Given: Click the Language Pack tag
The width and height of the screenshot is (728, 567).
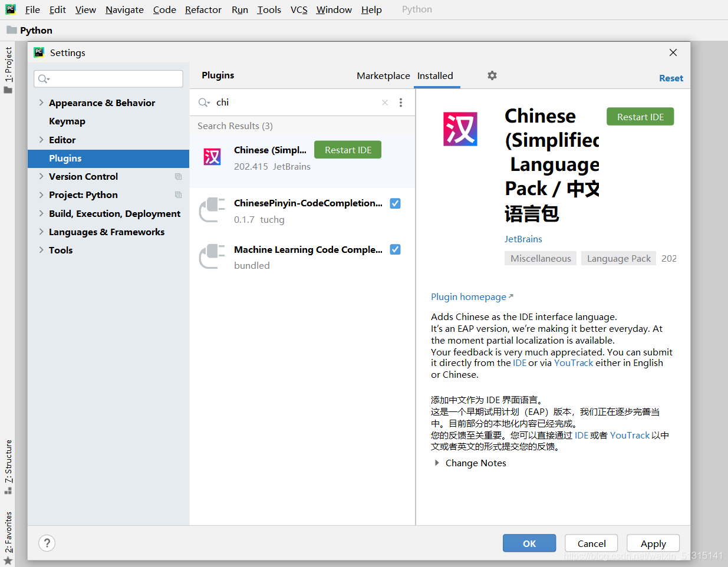Looking at the screenshot, I should 618,258.
